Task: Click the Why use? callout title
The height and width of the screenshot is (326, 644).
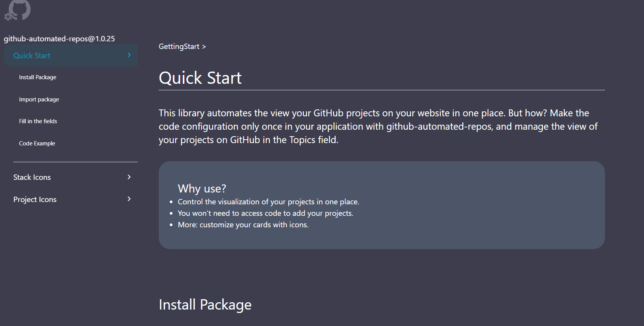Action: pyautogui.click(x=202, y=188)
